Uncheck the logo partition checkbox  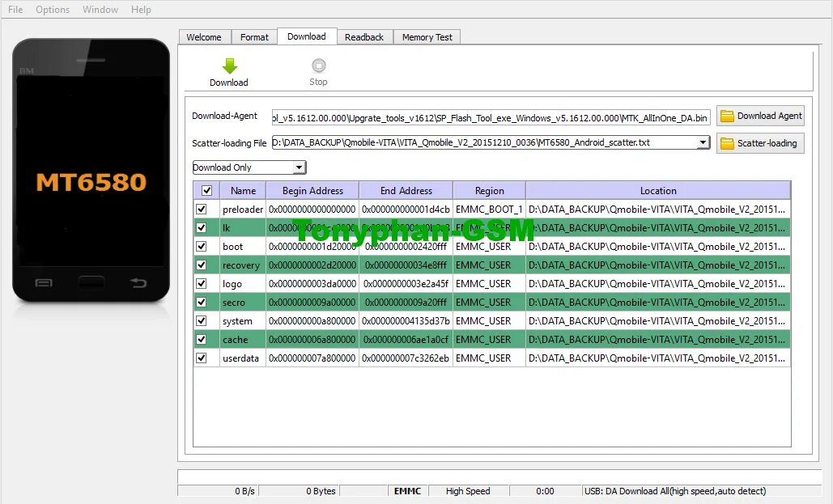[x=202, y=284]
